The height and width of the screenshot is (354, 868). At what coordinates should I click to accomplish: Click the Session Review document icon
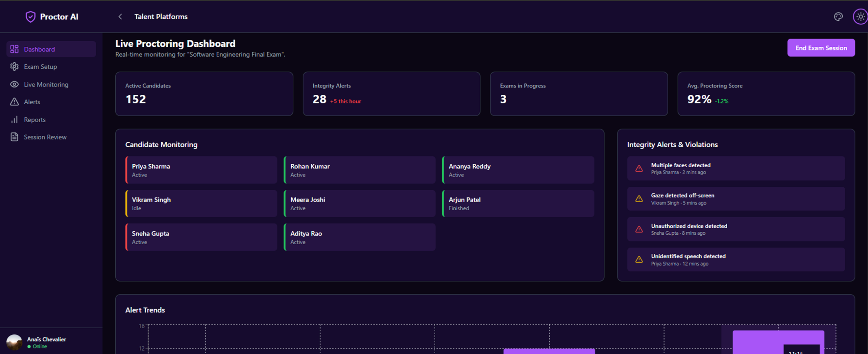click(14, 137)
